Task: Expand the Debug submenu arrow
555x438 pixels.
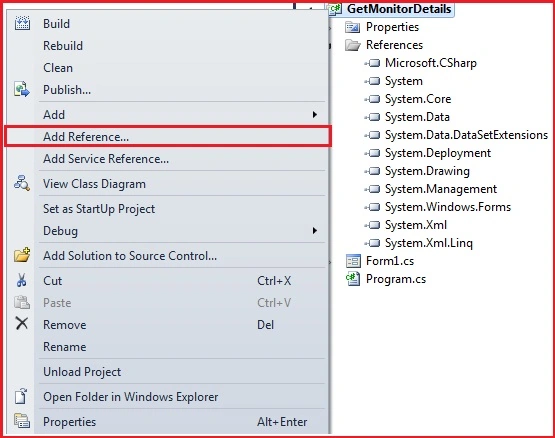Action: tap(314, 231)
